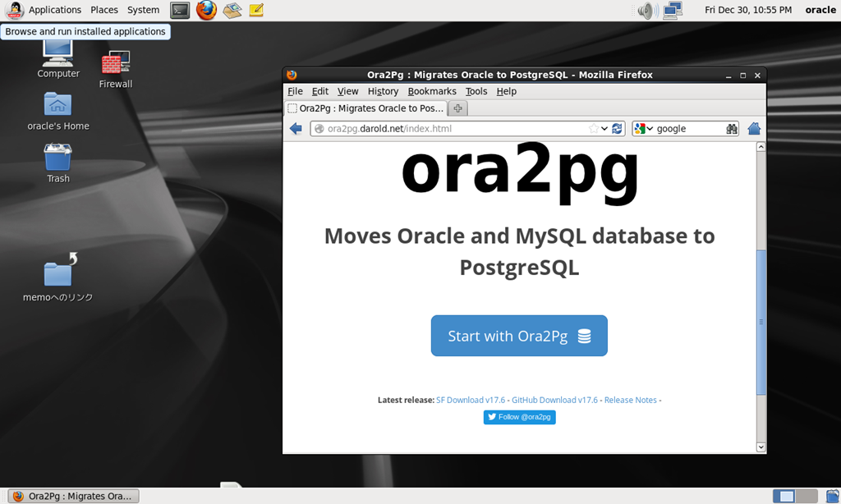Go back with the blue arrow
This screenshot has width=841, height=504.
(x=296, y=129)
